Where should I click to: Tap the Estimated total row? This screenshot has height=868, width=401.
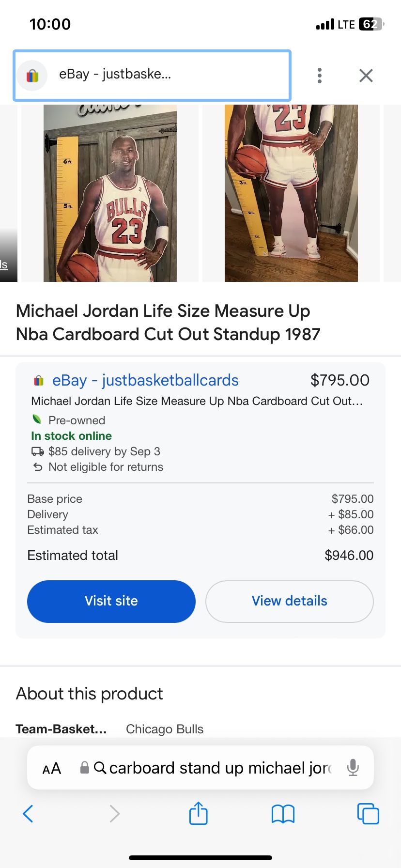200,555
